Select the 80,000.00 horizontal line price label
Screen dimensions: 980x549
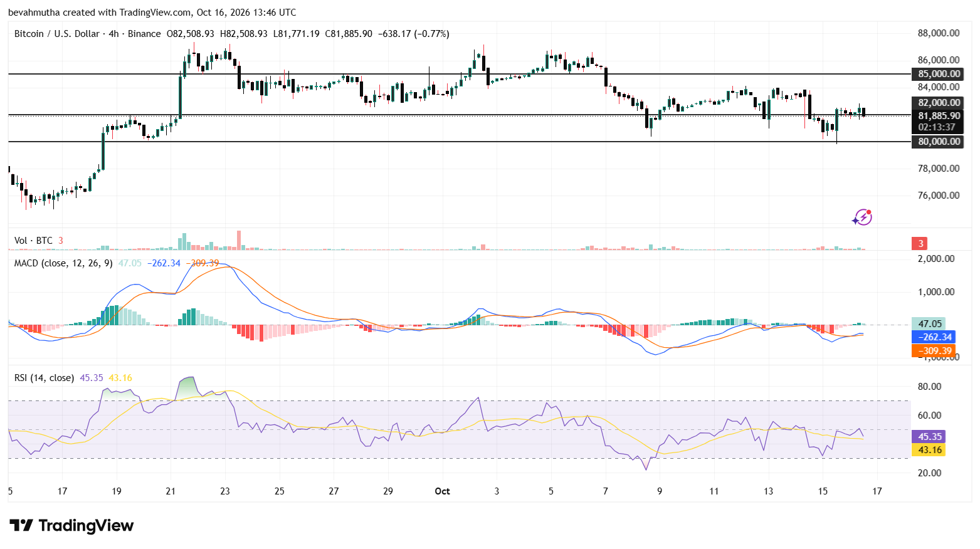(x=937, y=142)
